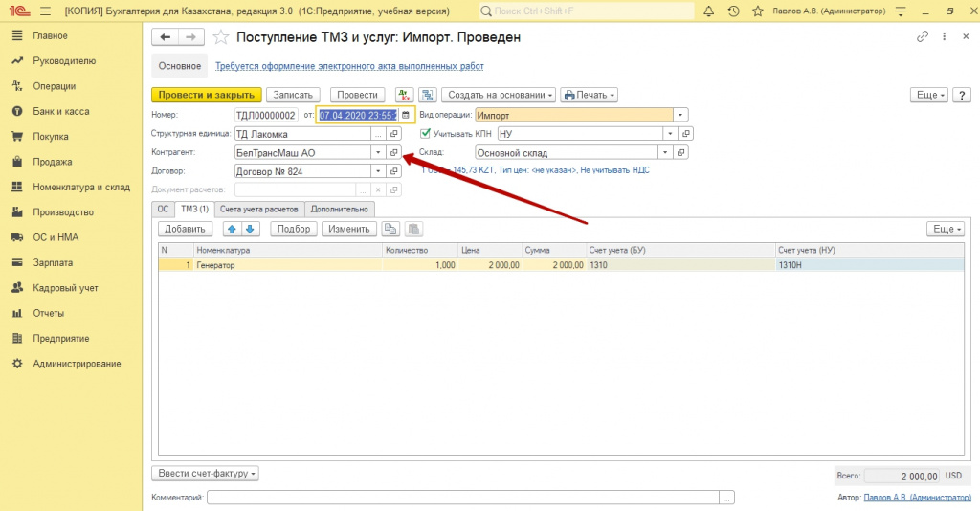Paste rows icon in table toolbar
This screenshot has height=511, width=980.
click(x=413, y=230)
